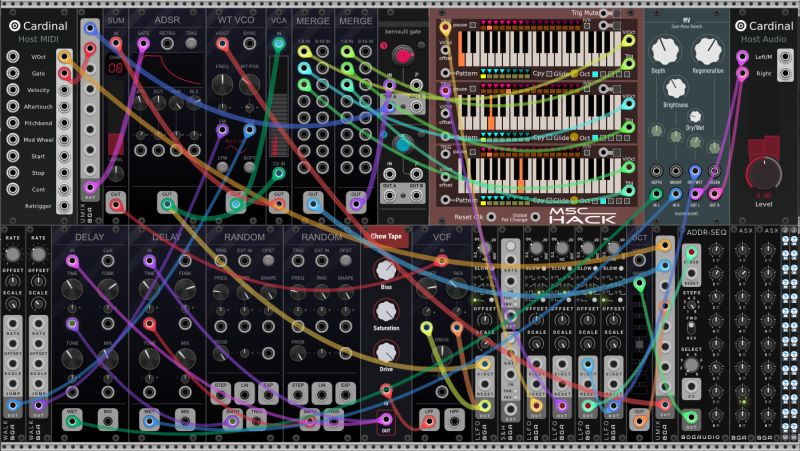Flip the ADDR-SEQ FWD/REV switch
Viewport: 800px width, 451px height.
[x=691, y=329]
